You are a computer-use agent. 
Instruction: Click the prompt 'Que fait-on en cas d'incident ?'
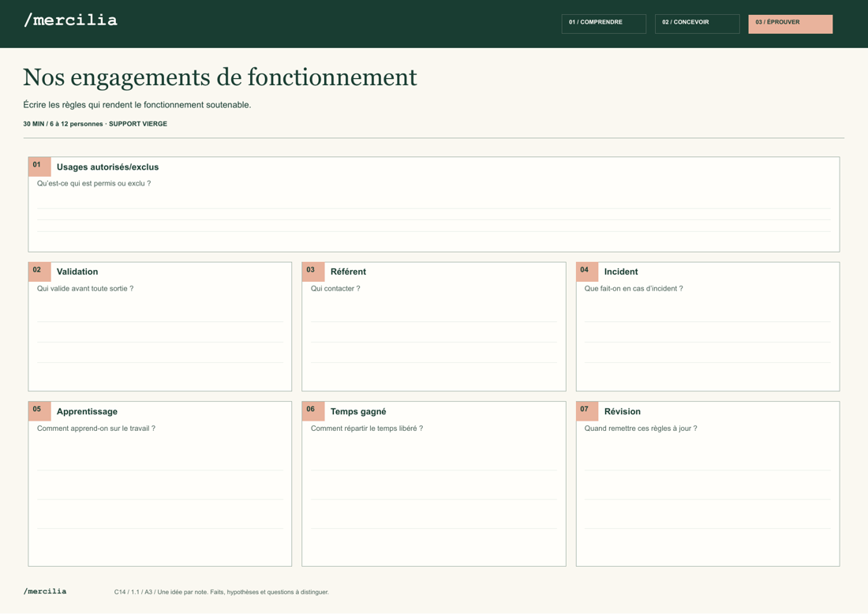[x=634, y=288]
